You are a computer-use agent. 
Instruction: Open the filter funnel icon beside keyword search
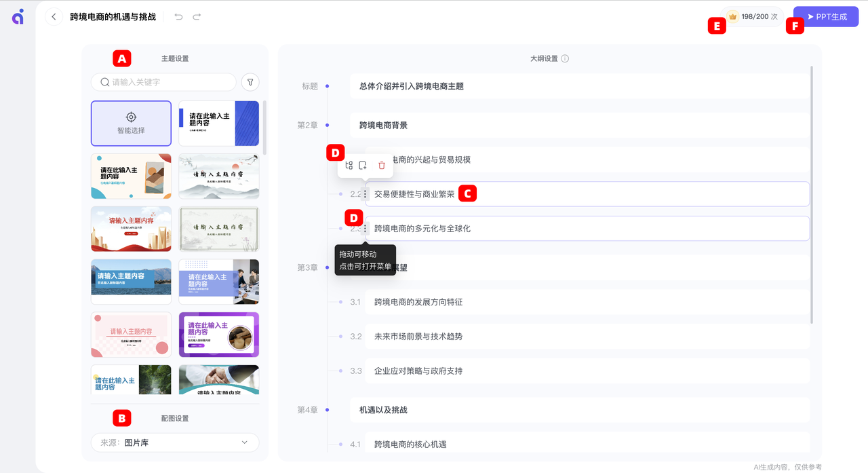point(250,81)
